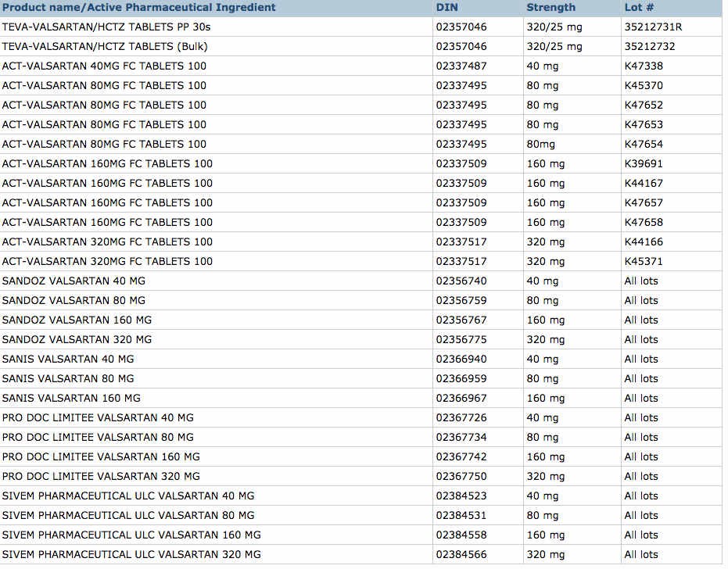The height and width of the screenshot is (569, 728).
Task: Click DIN 02384531
Action: click(x=461, y=515)
